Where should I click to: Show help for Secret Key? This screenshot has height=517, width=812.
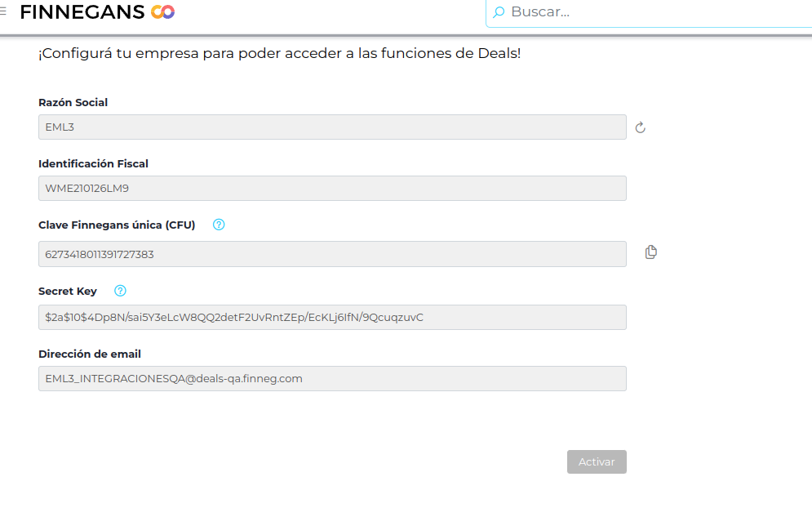click(121, 291)
